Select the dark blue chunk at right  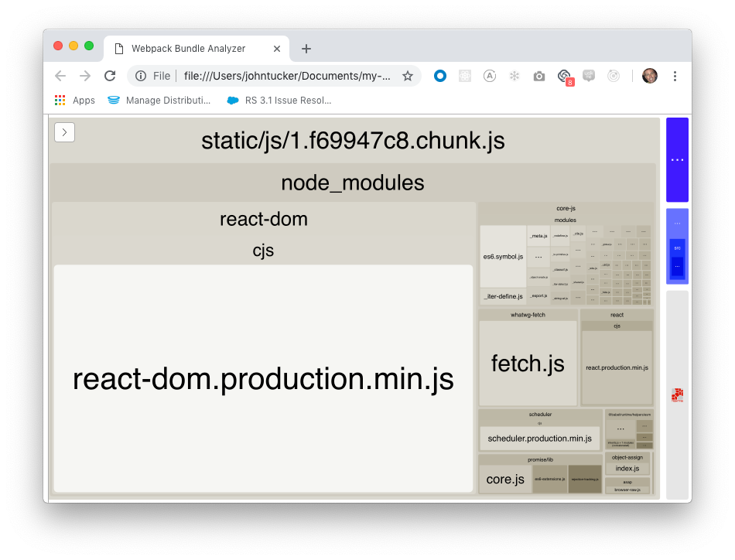point(677,160)
